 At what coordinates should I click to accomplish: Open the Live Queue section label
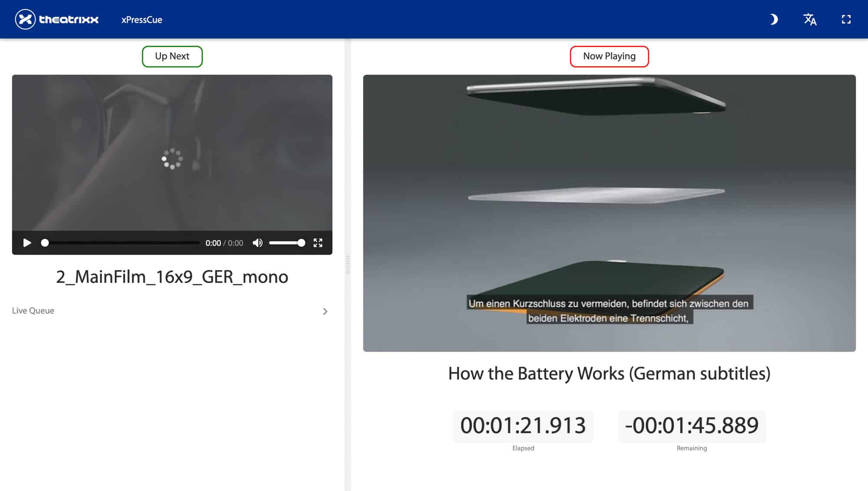33,311
